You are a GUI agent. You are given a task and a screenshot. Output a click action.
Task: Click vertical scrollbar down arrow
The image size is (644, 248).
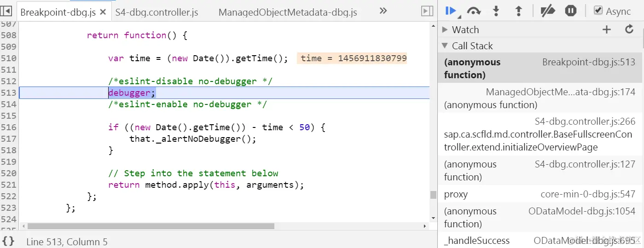click(x=433, y=218)
